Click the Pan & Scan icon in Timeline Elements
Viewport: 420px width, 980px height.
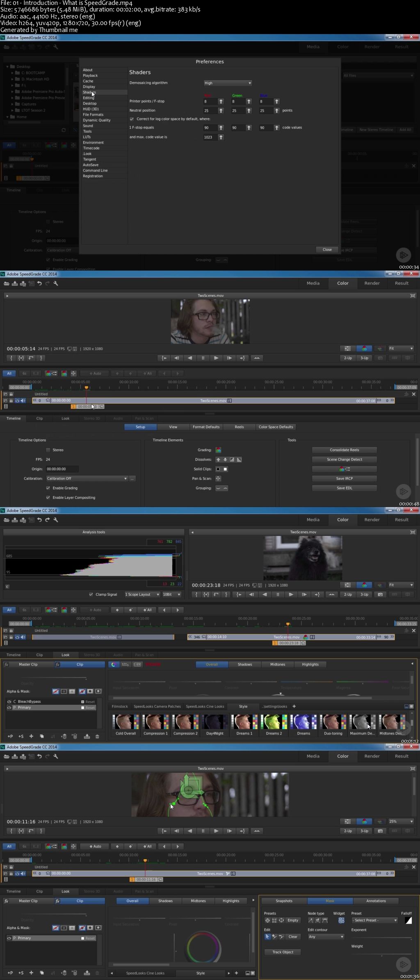(x=218, y=479)
